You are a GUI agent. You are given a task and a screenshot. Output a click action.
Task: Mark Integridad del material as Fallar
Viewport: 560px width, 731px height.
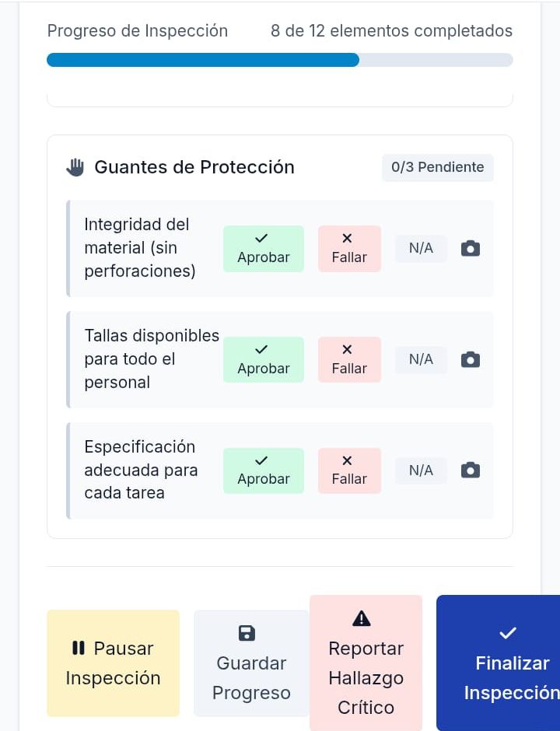point(349,249)
